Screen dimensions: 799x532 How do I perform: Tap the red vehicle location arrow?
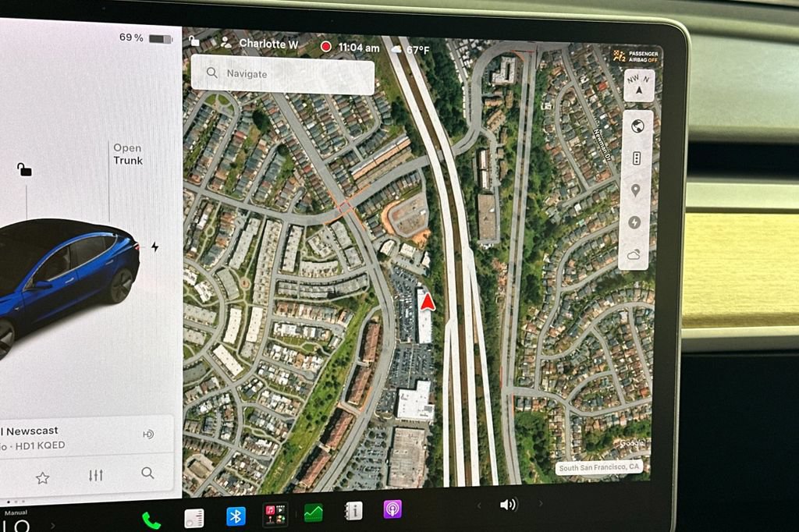click(427, 302)
